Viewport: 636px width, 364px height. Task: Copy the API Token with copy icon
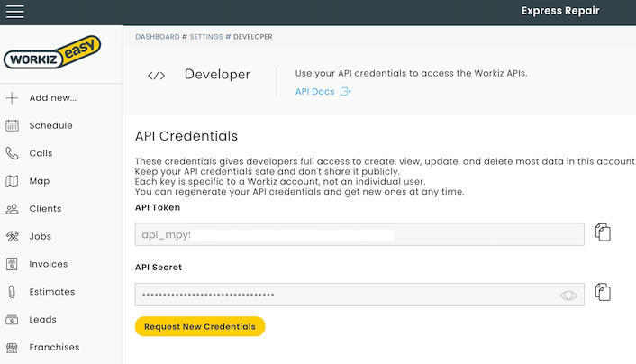pyautogui.click(x=603, y=232)
